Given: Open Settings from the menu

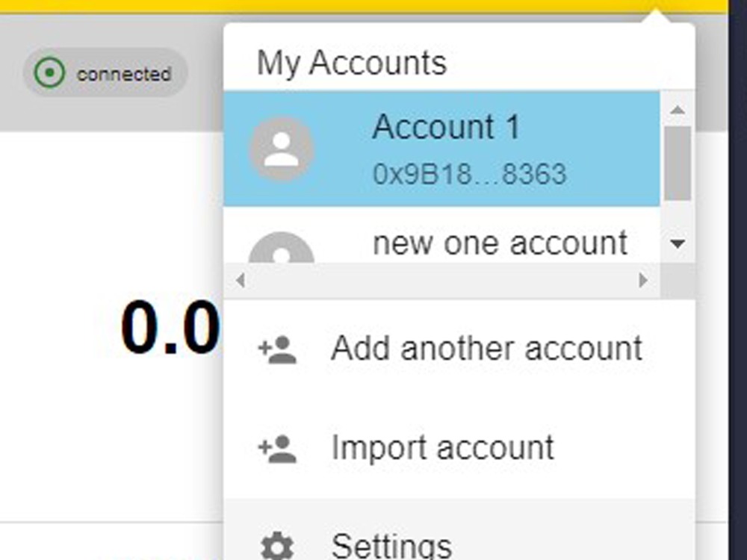Looking at the screenshot, I should tap(459, 529).
